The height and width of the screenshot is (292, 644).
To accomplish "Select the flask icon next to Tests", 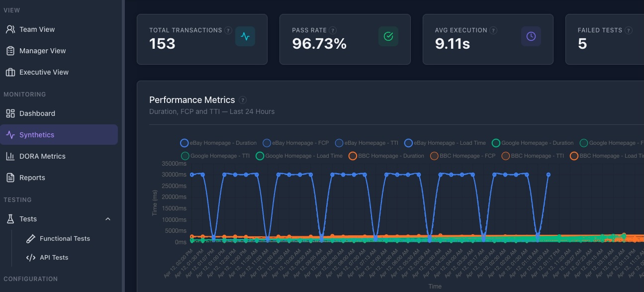I will 9,219.
